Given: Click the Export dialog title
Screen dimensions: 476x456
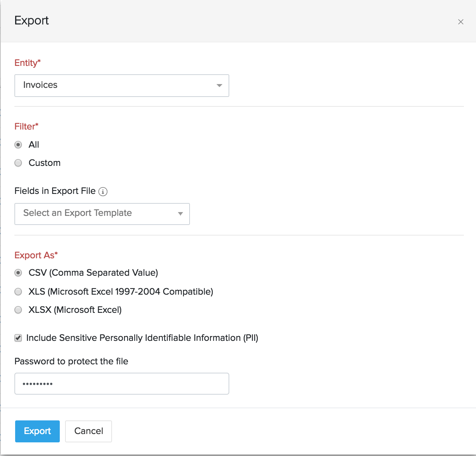Looking at the screenshot, I should click(31, 21).
